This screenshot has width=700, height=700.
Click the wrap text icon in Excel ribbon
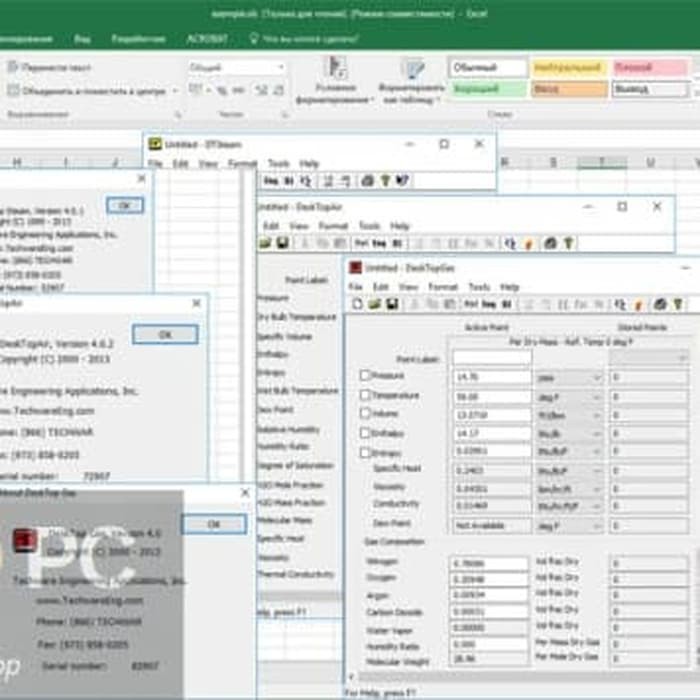(x=13, y=67)
